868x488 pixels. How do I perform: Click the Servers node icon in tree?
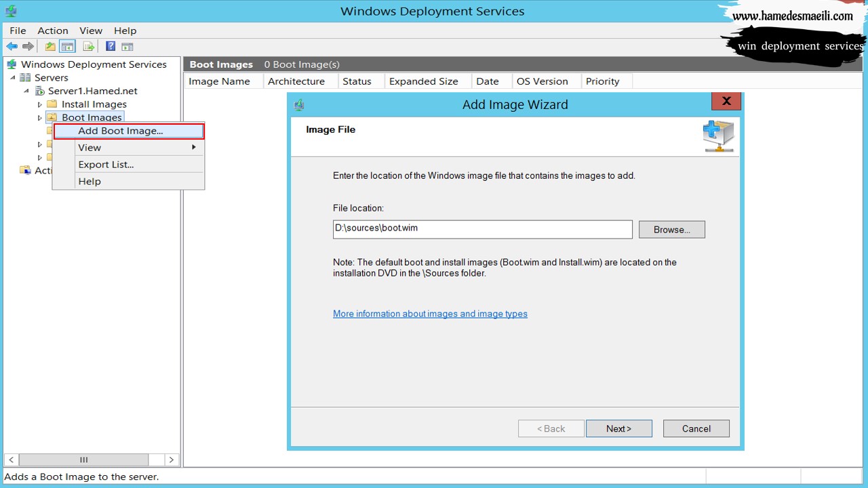[x=25, y=78]
